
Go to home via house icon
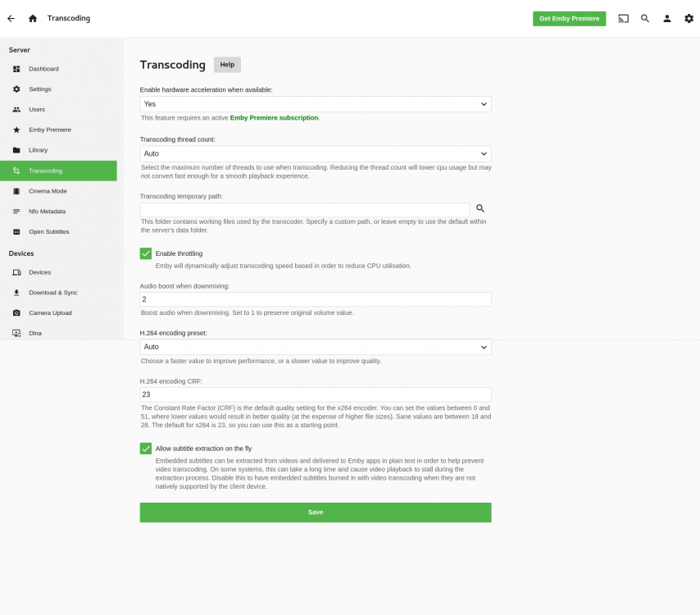click(x=33, y=18)
